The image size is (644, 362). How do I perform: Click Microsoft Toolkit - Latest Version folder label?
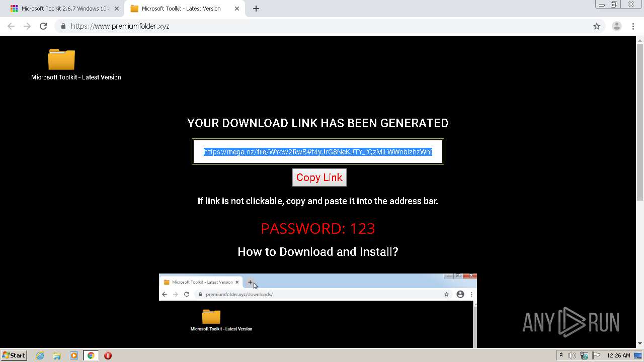tap(76, 77)
